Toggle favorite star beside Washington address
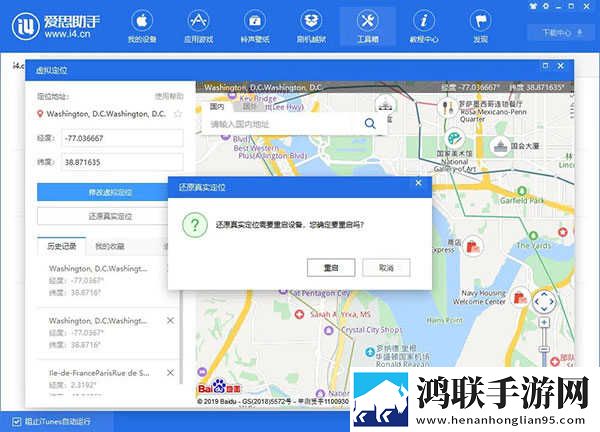Viewport: 600px width, 432px height. coord(178,114)
